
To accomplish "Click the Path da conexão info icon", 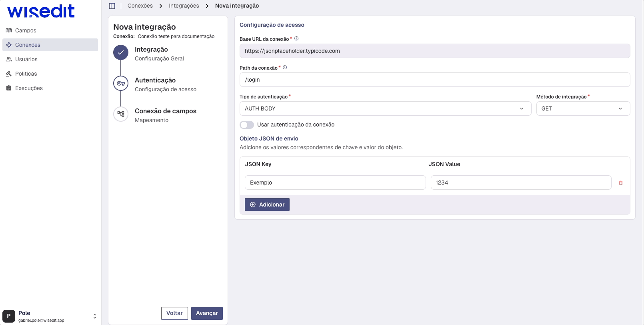I will pyautogui.click(x=285, y=68).
